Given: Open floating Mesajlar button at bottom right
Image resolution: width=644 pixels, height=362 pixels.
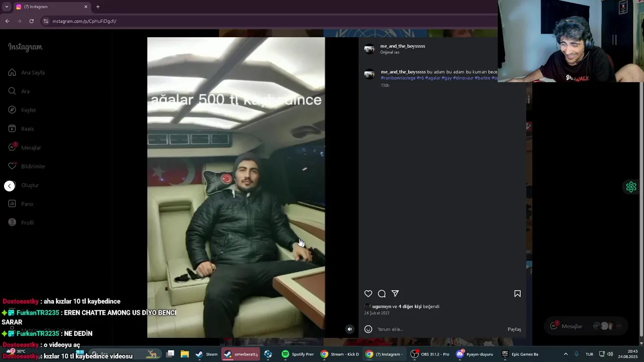Looking at the screenshot, I should 586,326.
